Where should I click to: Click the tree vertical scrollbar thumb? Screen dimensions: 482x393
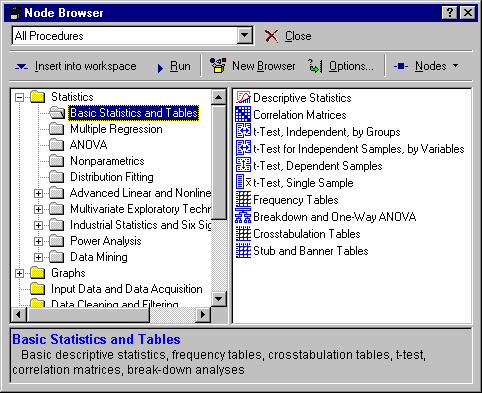pyautogui.click(x=219, y=162)
